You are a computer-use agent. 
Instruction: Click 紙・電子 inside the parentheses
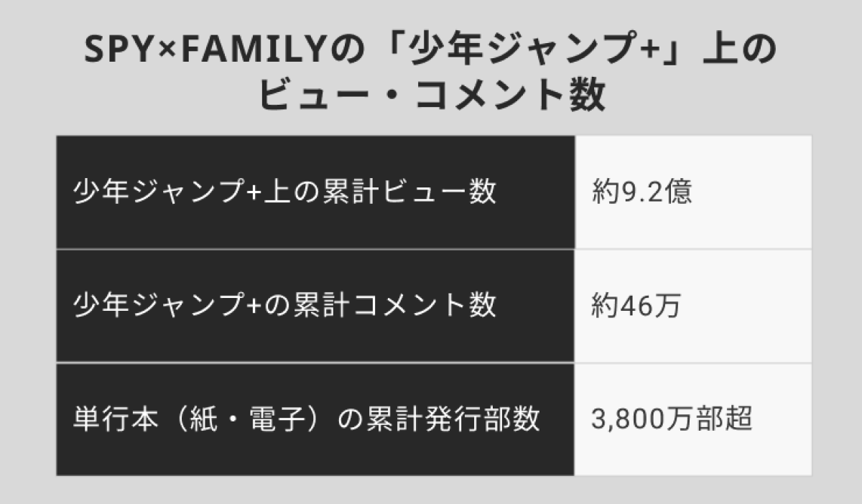click(x=244, y=419)
